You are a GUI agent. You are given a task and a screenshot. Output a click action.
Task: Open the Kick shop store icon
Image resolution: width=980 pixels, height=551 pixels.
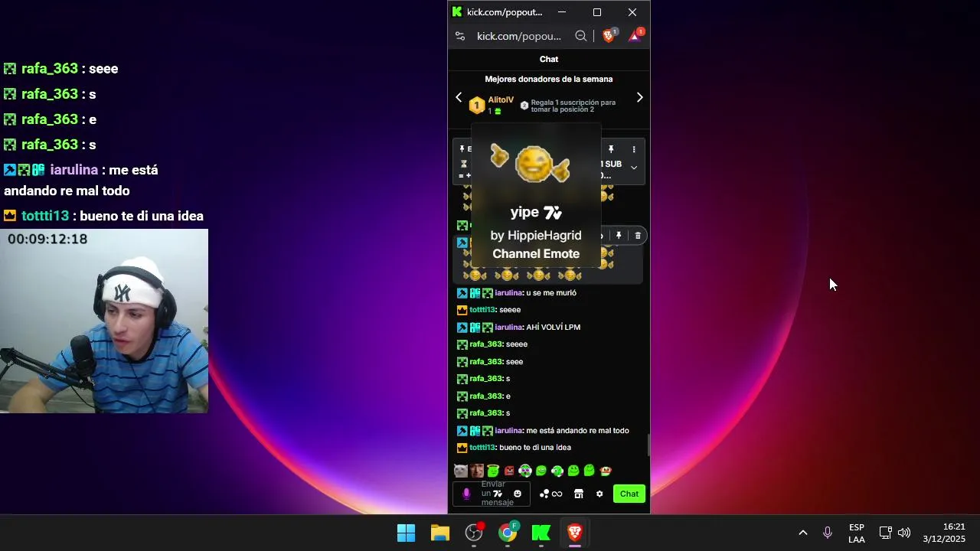pyautogui.click(x=579, y=494)
